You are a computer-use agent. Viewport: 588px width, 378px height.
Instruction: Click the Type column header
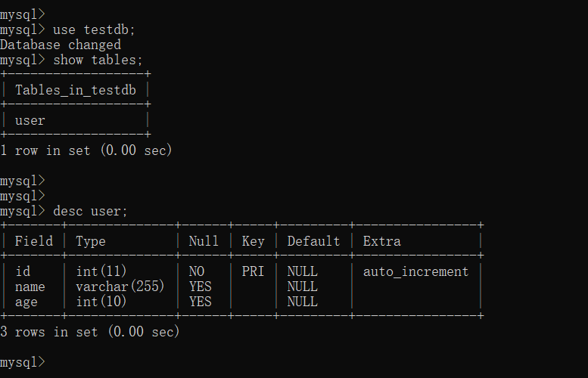[x=91, y=242]
